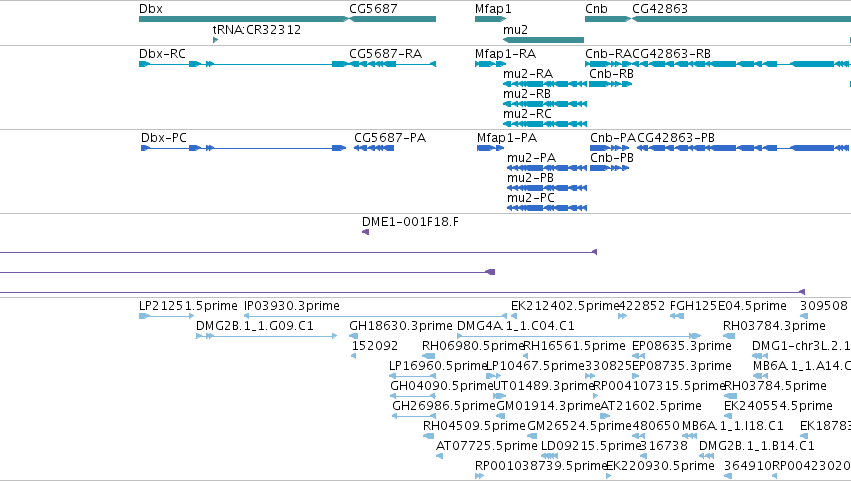Select the Cnb-RA transcript label
The width and height of the screenshot is (851, 481).
[x=608, y=54]
